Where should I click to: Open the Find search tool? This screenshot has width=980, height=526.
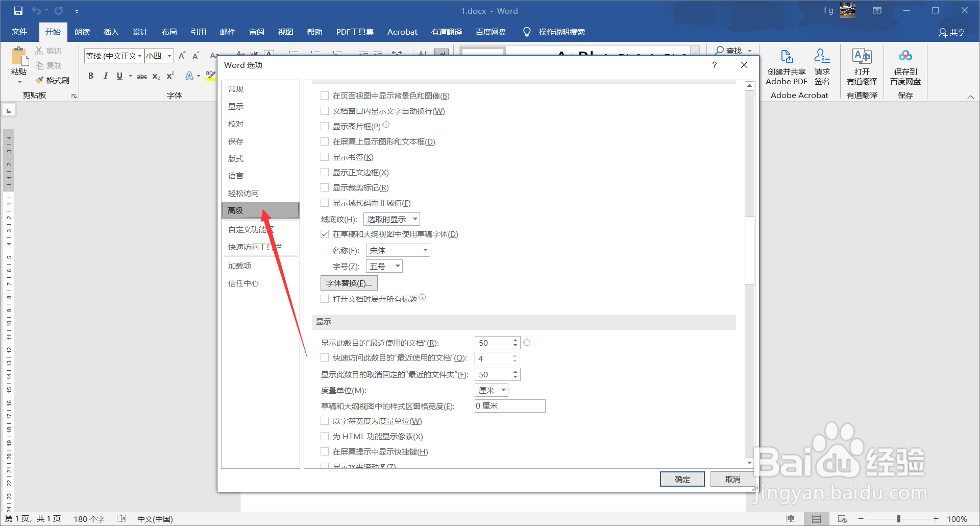click(x=728, y=51)
